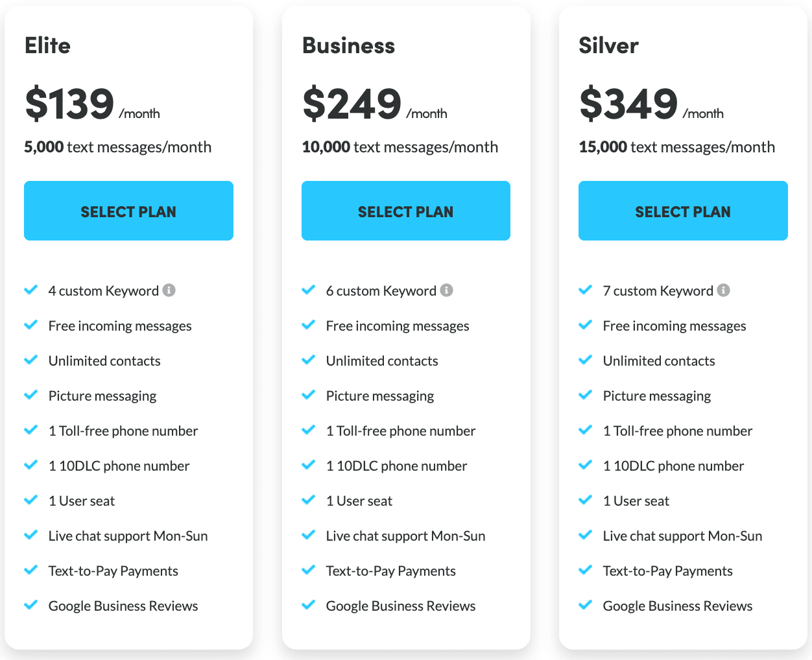
Task: Click 1 10DLC phone number in Silver
Action: (x=673, y=466)
